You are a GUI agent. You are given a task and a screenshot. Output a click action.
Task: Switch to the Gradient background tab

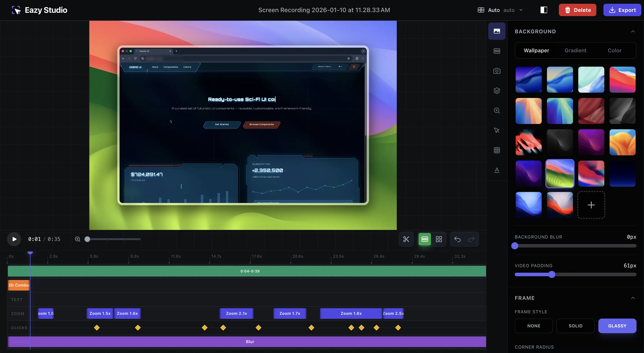pos(575,50)
